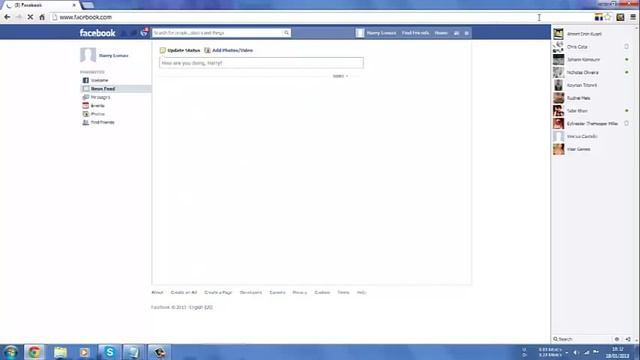Viewport: 640px width, 360px height.
Task: Open chat options gear at sidebar bottom
Action: point(617,339)
